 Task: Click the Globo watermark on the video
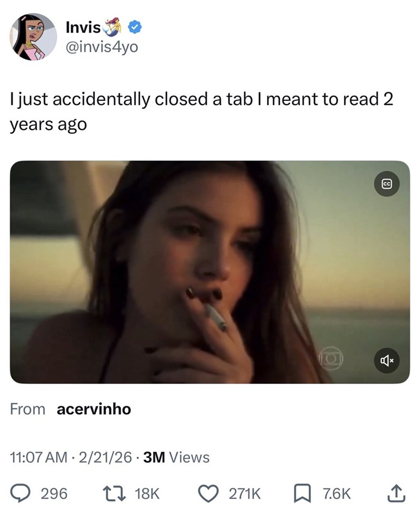pos(331,360)
